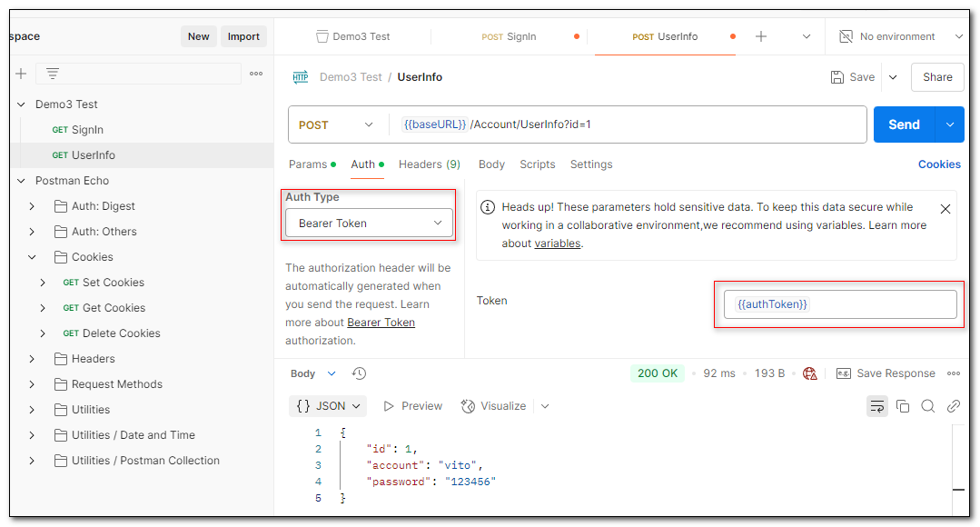The width and height of the screenshot is (980, 527).
Task: Click the Token input field
Action: (840, 304)
